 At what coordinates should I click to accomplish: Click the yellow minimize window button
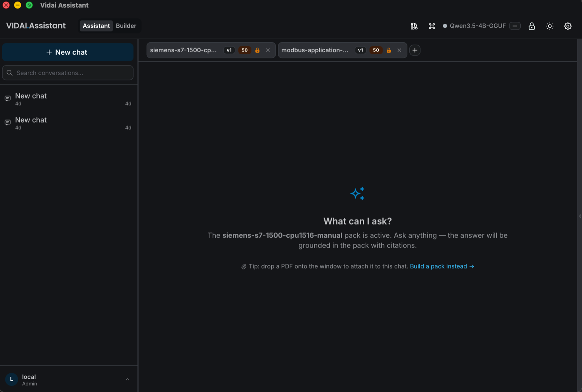click(17, 5)
